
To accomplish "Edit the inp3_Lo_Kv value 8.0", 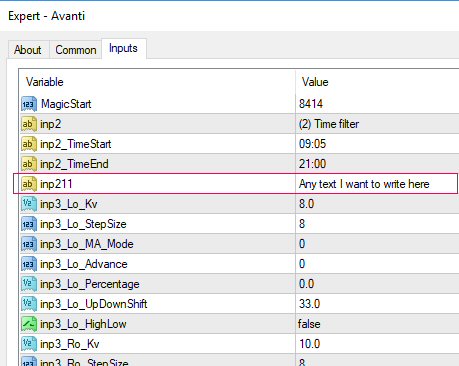I will point(306,204).
